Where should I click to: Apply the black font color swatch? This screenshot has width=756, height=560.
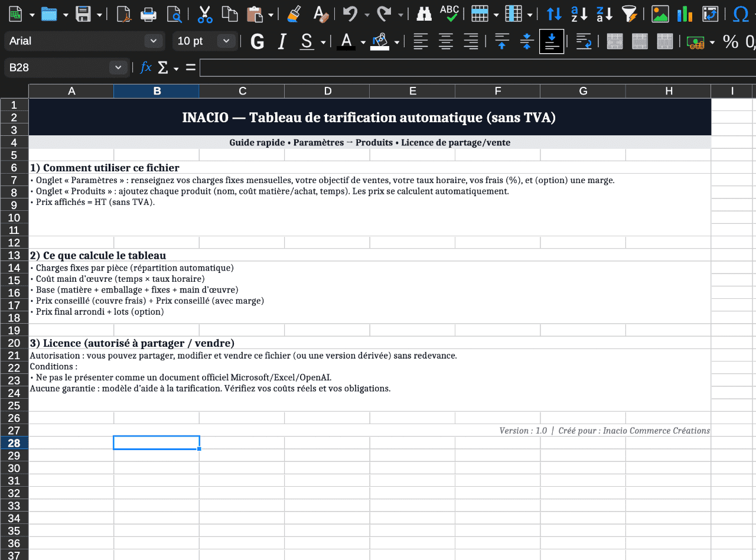[346, 41]
